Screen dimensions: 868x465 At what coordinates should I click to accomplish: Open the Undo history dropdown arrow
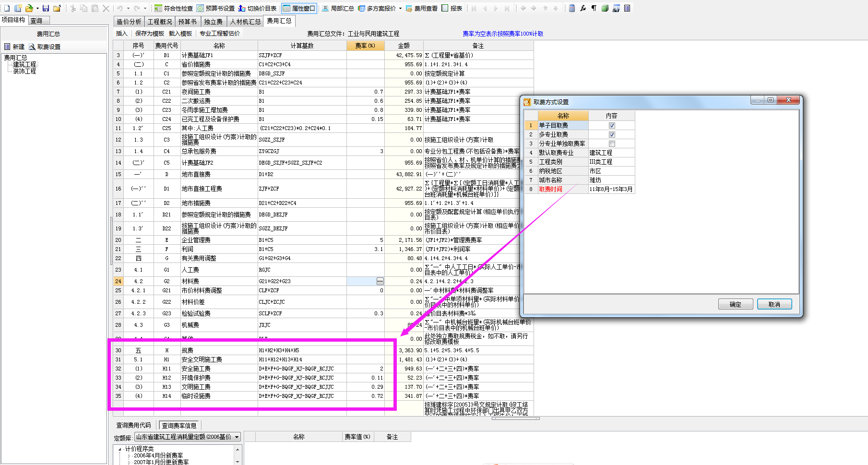pyautogui.click(x=128, y=8)
